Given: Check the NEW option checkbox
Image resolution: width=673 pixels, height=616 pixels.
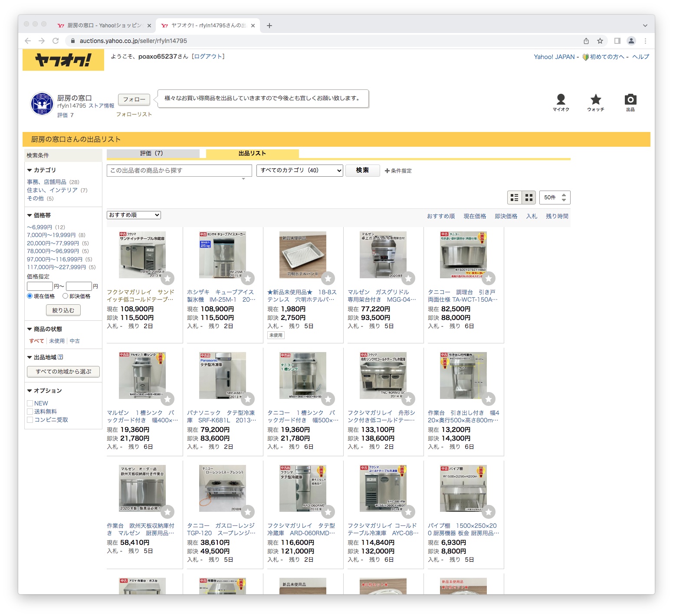Looking at the screenshot, I should point(30,403).
